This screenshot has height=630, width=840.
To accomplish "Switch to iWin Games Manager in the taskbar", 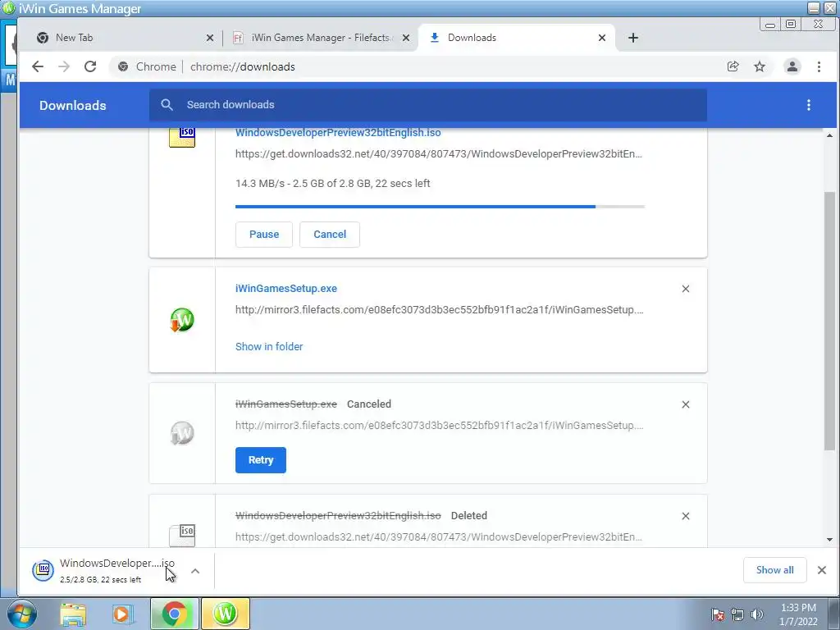I will click(225, 614).
